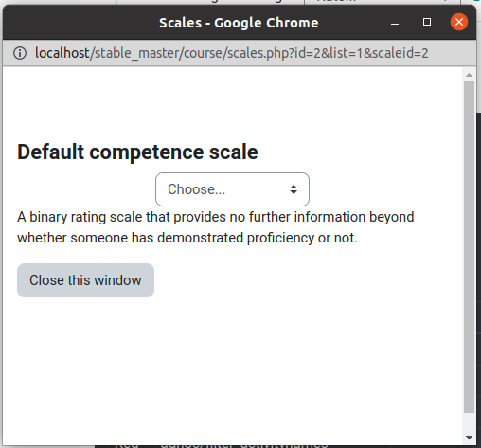481x448 pixels.
Task: Click "localhost" host in the address
Action: coord(62,53)
